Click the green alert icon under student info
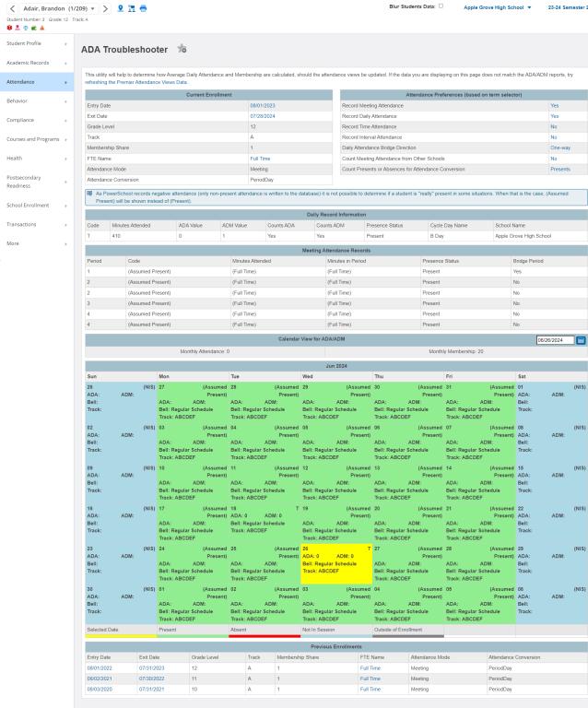This screenshot has height=708, width=588. 33,28
